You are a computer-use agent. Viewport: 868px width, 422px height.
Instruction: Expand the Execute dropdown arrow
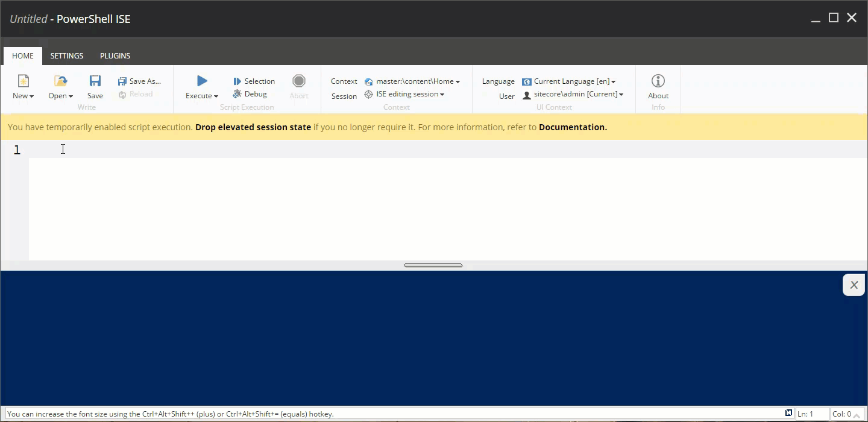pyautogui.click(x=216, y=96)
